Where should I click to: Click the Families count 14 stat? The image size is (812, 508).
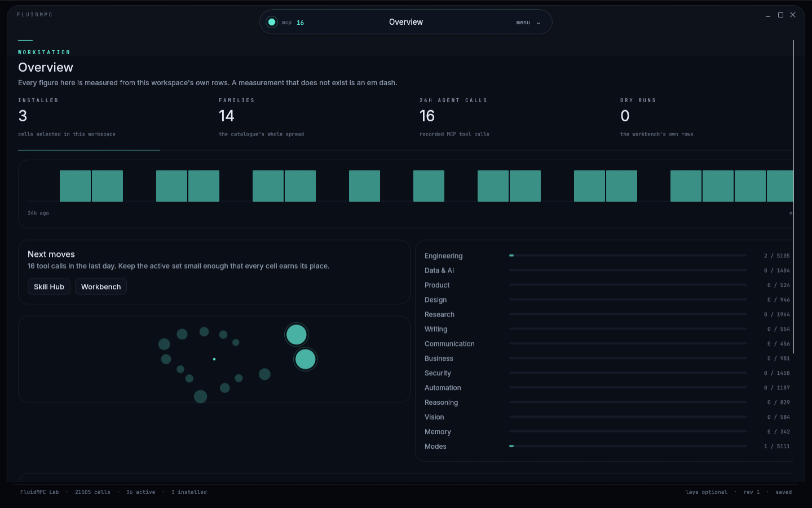click(x=226, y=116)
